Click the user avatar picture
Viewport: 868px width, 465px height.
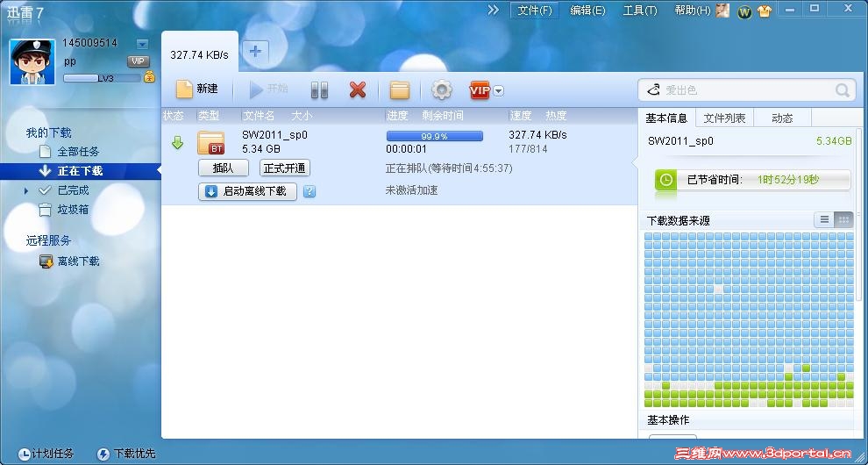[32, 61]
